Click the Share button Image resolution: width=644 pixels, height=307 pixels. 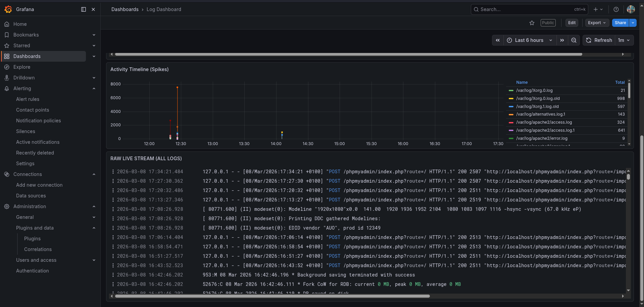[620, 23]
